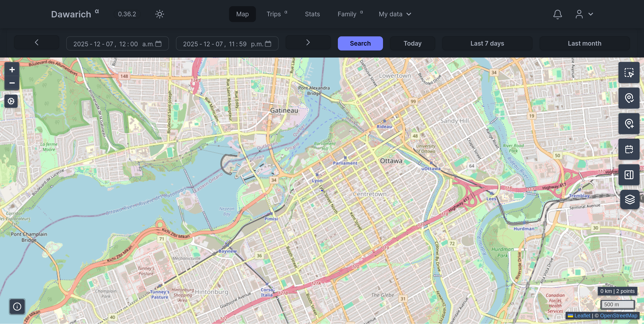The width and height of the screenshot is (644, 324).
Task: Expand the My data dropdown
Action: click(x=394, y=14)
